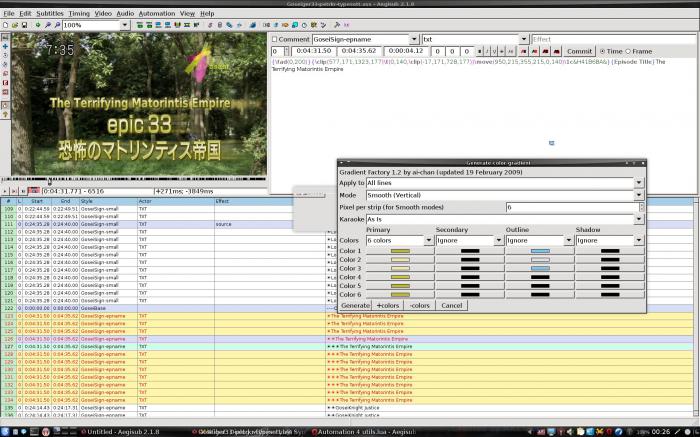Pick the Color 3 outline swatch
Viewport: 700px width, 437px height.
coord(540,268)
